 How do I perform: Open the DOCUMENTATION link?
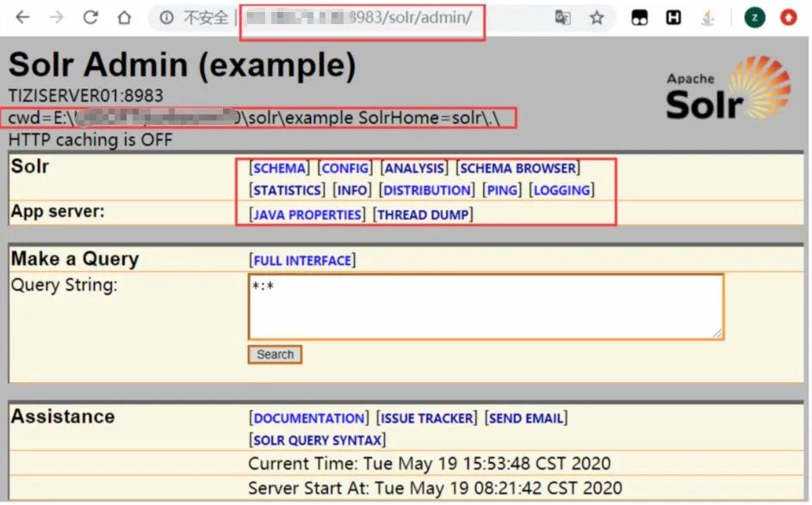point(309,418)
